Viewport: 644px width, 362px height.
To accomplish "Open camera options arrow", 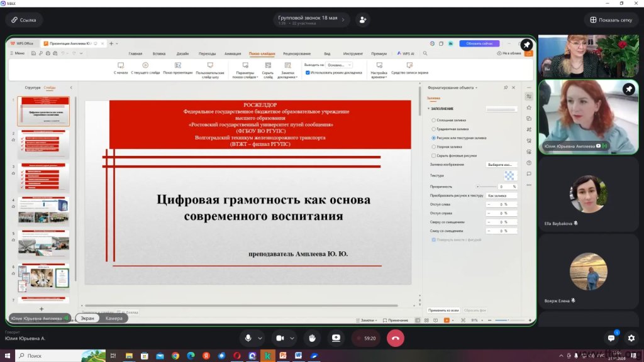I will pyautogui.click(x=292, y=338).
